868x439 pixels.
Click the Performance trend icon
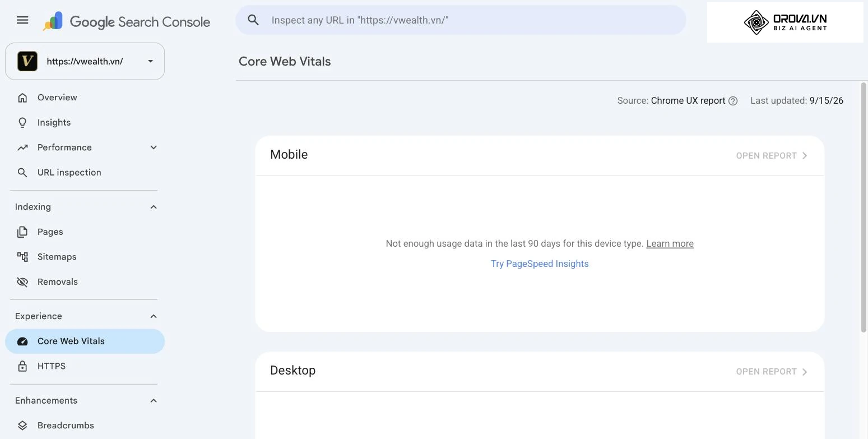22,147
